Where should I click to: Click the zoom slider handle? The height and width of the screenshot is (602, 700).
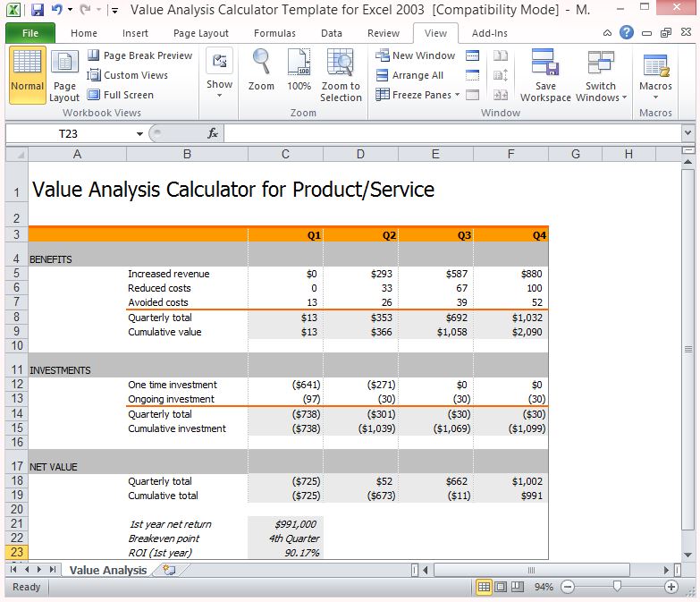(x=617, y=586)
